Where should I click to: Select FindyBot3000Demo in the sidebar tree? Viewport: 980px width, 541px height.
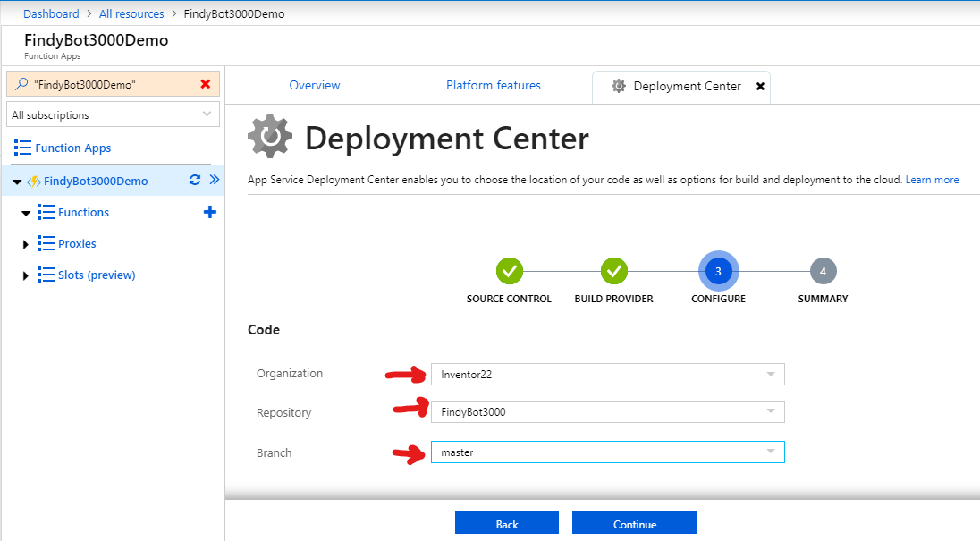[96, 182]
